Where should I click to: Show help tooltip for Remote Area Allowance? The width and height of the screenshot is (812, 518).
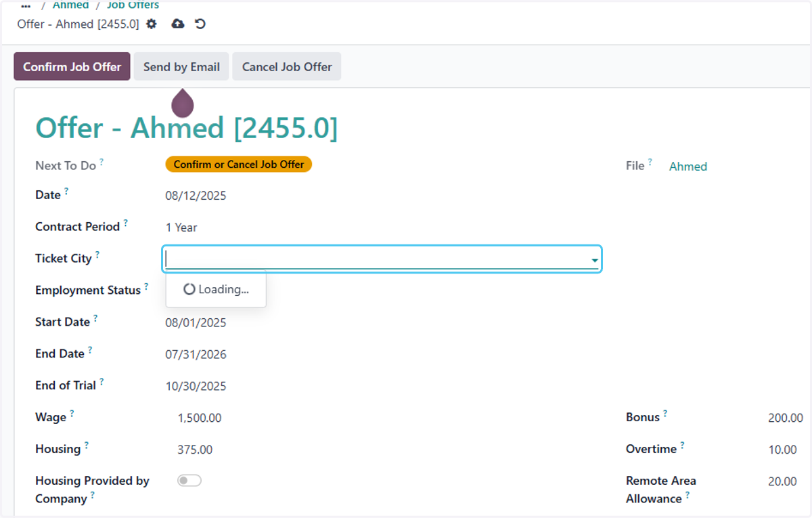687,495
